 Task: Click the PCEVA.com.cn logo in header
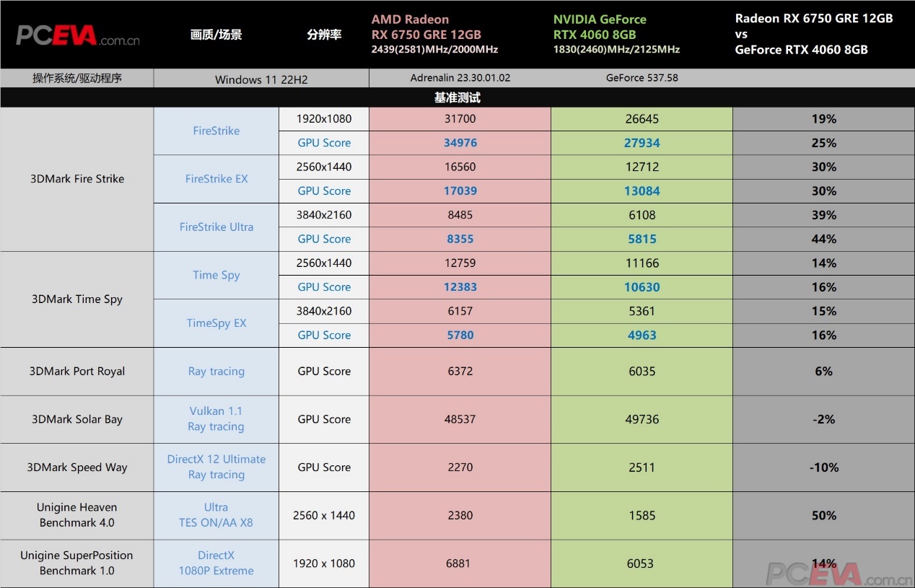(78, 35)
